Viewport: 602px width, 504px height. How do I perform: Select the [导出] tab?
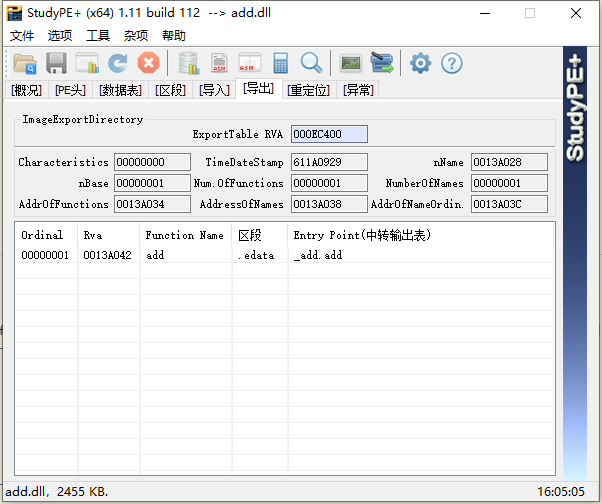pyautogui.click(x=258, y=89)
